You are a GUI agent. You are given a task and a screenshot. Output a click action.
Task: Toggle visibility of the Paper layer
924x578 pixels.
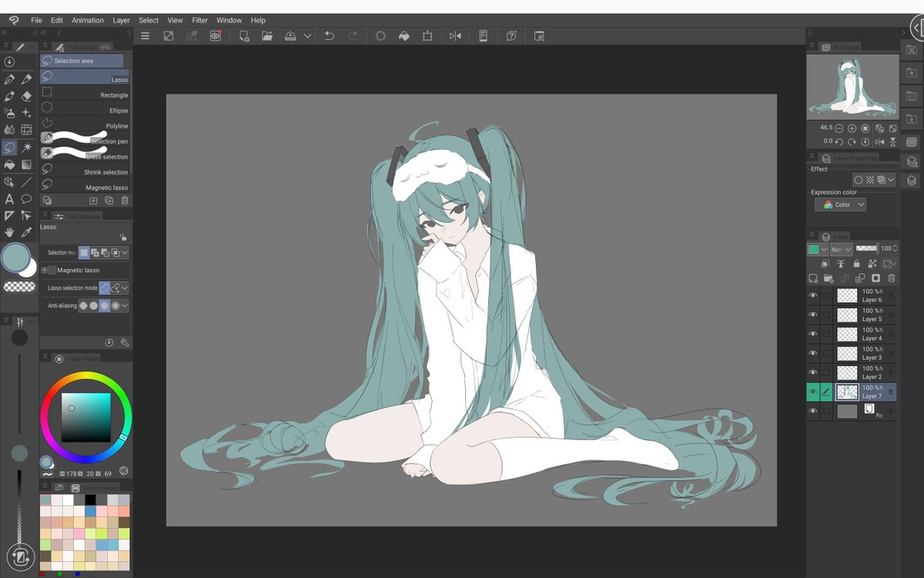tap(812, 412)
